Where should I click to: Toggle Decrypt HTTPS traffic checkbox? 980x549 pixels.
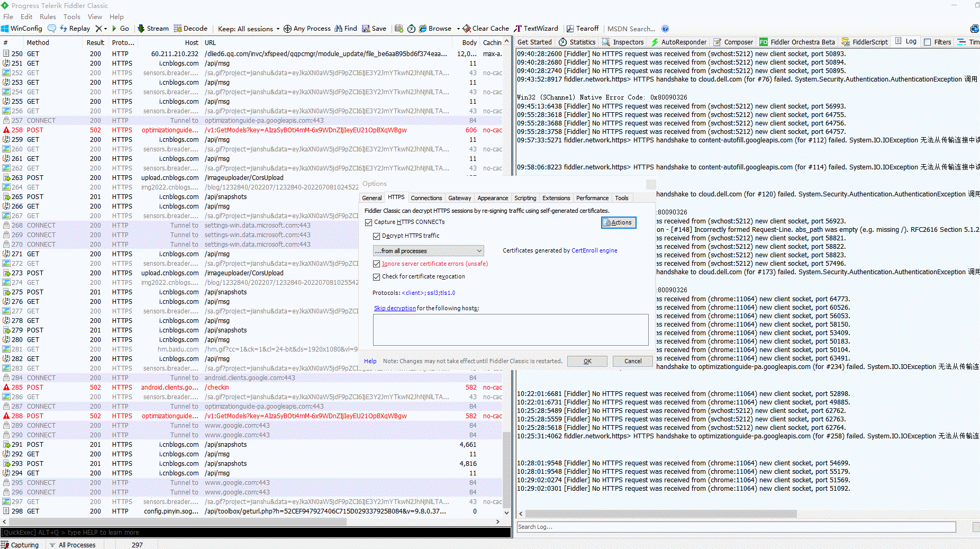[x=377, y=236]
